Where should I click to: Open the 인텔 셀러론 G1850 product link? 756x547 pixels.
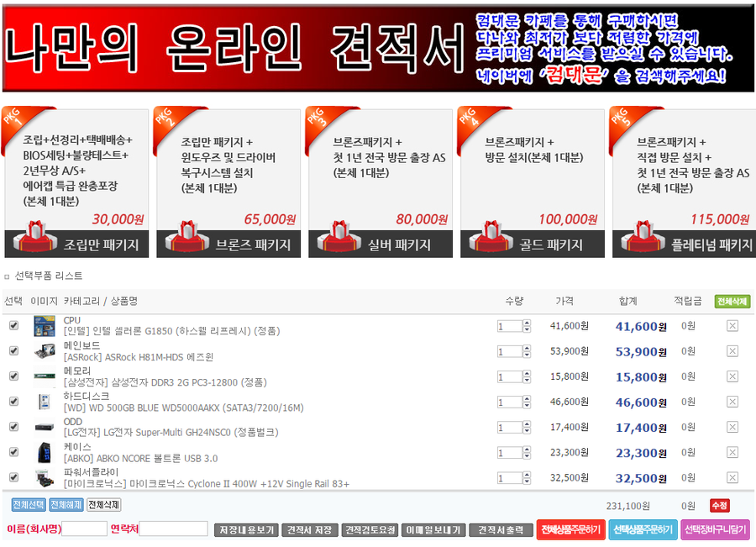click(x=171, y=331)
